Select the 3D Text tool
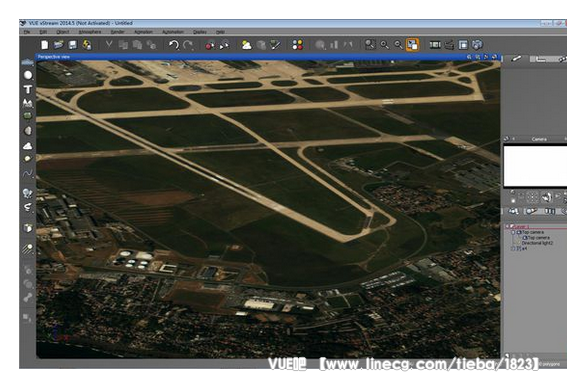This screenshot has height=381, width=567. pyautogui.click(x=28, y=89)
